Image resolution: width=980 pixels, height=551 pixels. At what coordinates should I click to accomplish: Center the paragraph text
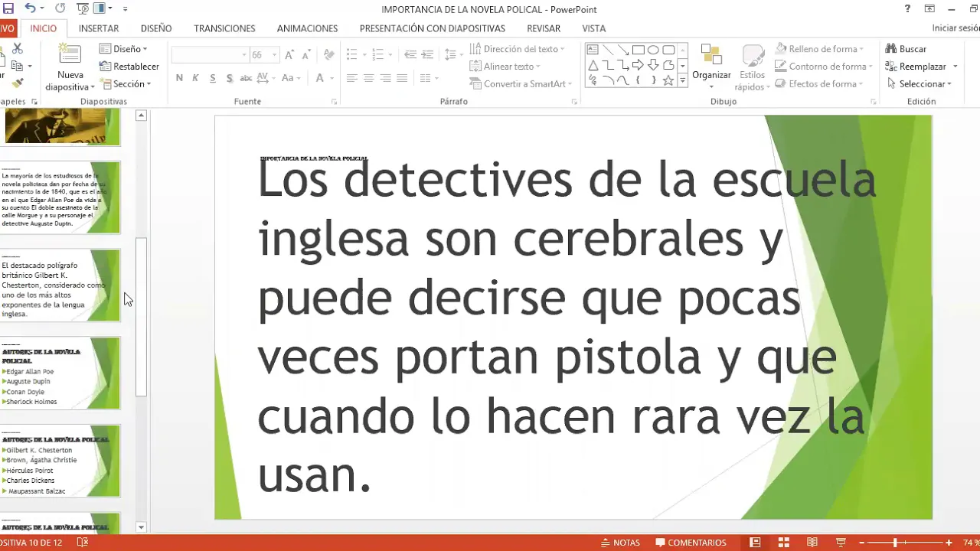coord(368,78)
